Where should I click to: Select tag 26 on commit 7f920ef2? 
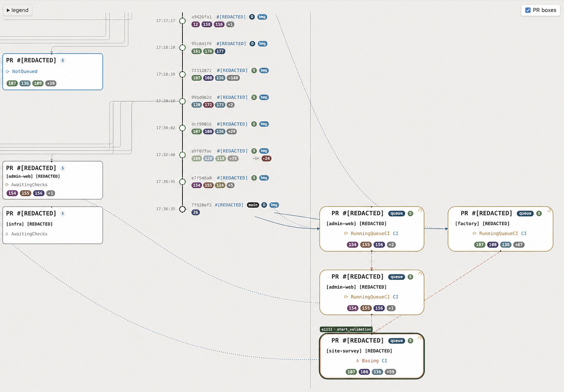tap(196, 212)
